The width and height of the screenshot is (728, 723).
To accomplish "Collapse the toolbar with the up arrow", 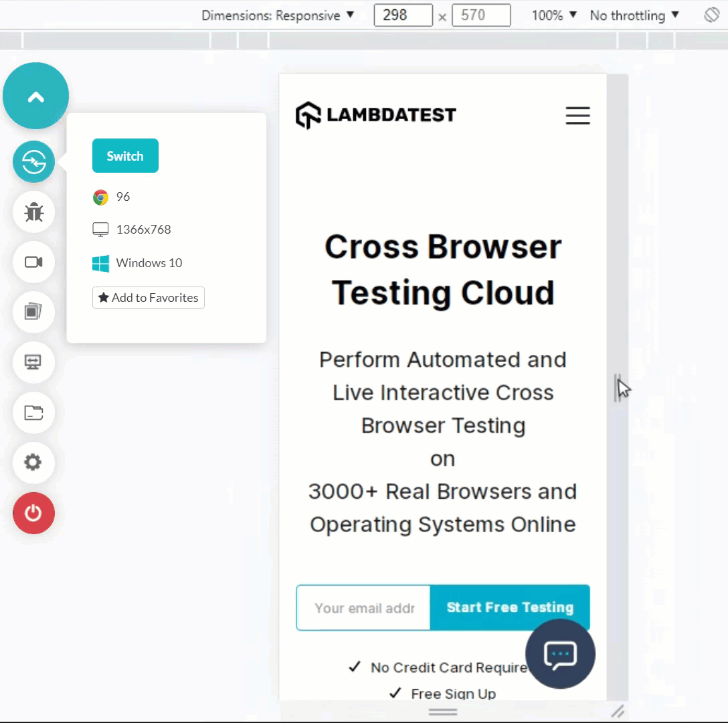I will [x=35, y=95].
